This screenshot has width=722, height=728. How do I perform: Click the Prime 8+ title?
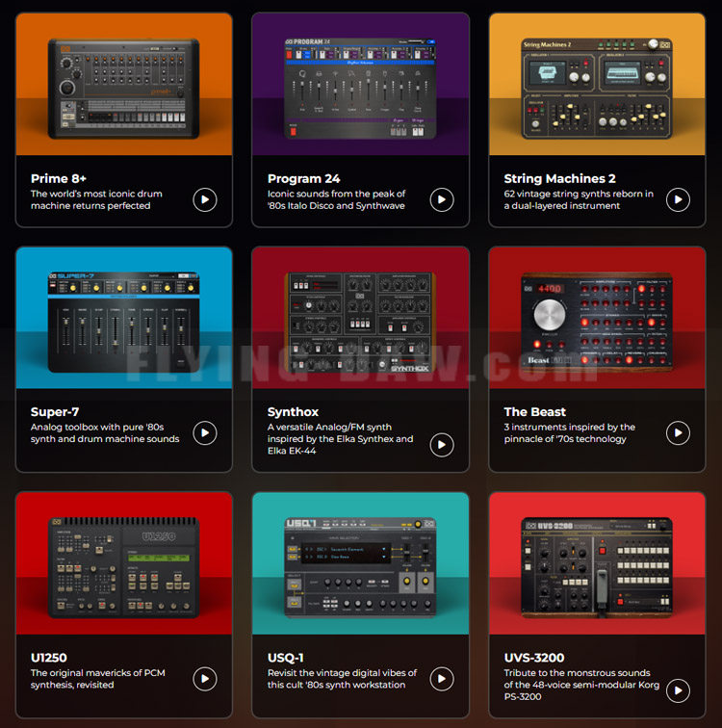click(x=59, y=179)
